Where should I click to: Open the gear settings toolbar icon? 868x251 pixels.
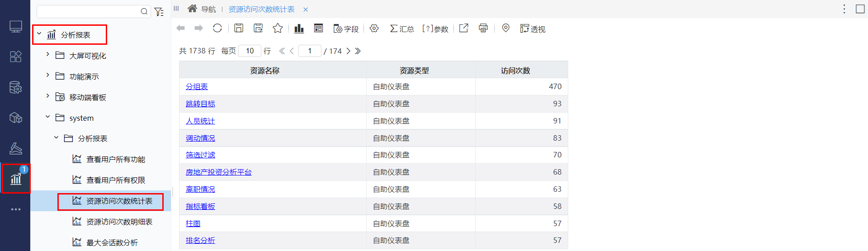[x=374, y=28]
